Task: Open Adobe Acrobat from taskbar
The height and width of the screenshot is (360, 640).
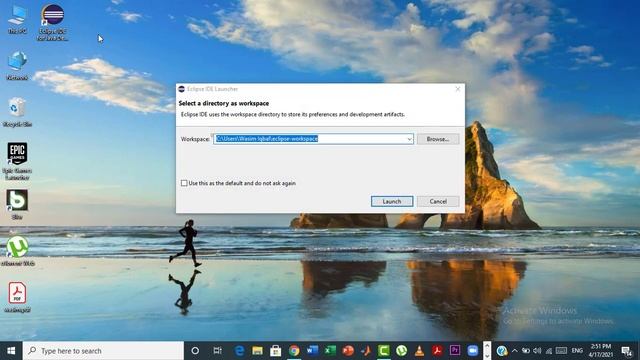Action: [437, 351]
